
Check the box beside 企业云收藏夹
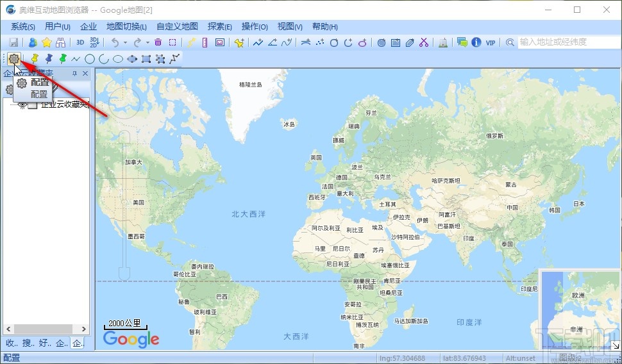coord(33,105)
